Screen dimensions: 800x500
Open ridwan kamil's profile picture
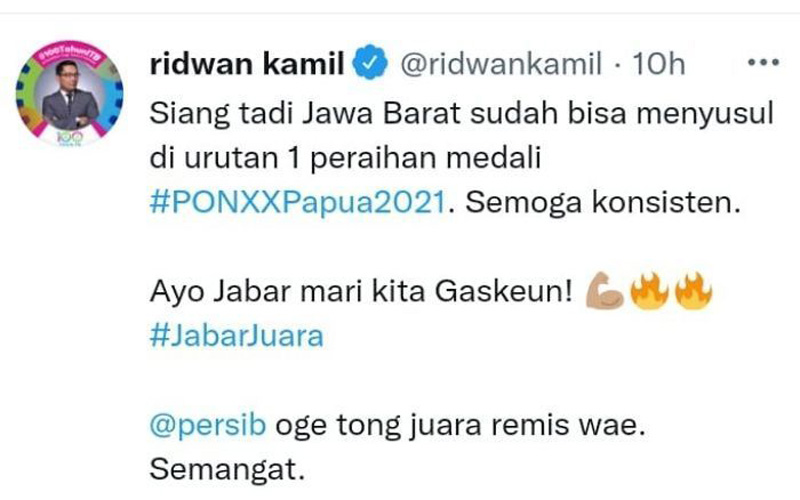click(x=69, y=93)
